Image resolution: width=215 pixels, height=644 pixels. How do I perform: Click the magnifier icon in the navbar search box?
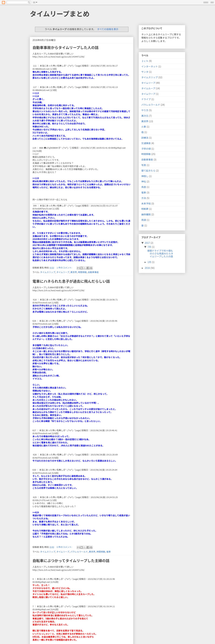[29, 2]
